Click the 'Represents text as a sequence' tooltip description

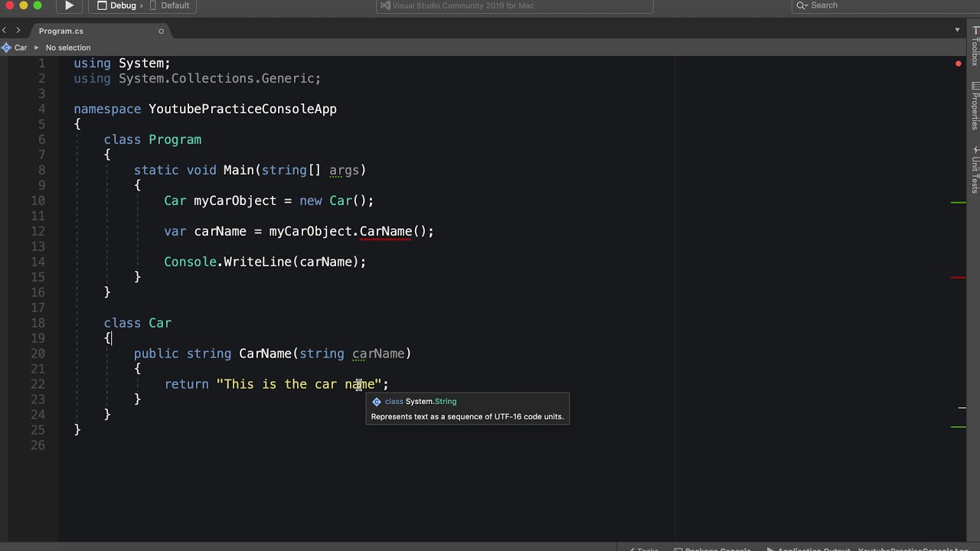click(x=467, y=417)
